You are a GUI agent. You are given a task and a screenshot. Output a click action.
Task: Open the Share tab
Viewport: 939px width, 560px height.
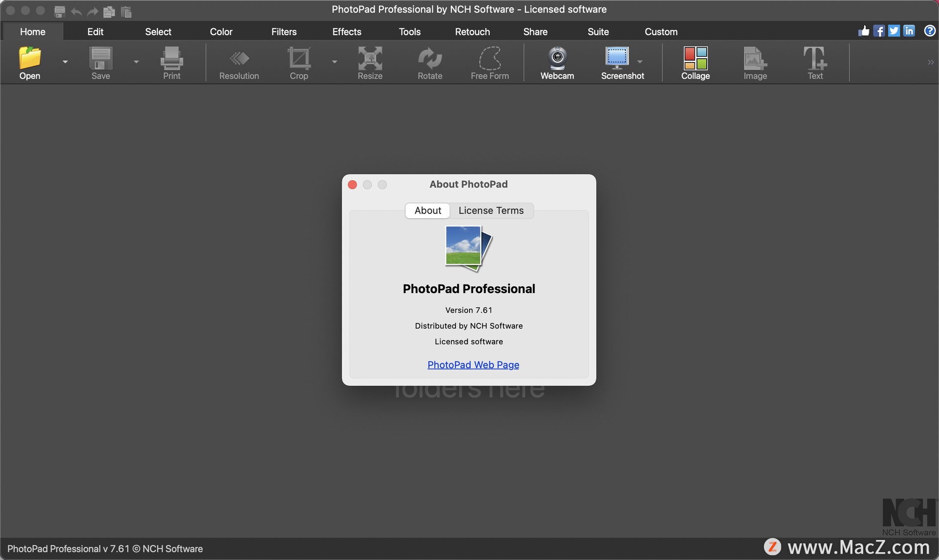536,32
